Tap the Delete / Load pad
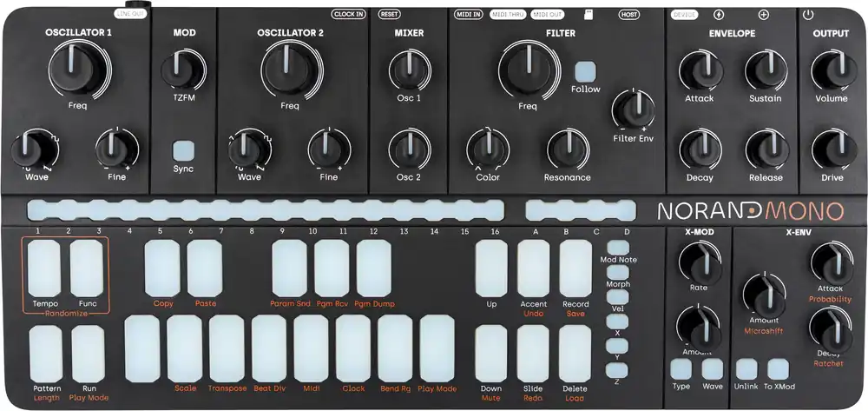 coord(575,354)
